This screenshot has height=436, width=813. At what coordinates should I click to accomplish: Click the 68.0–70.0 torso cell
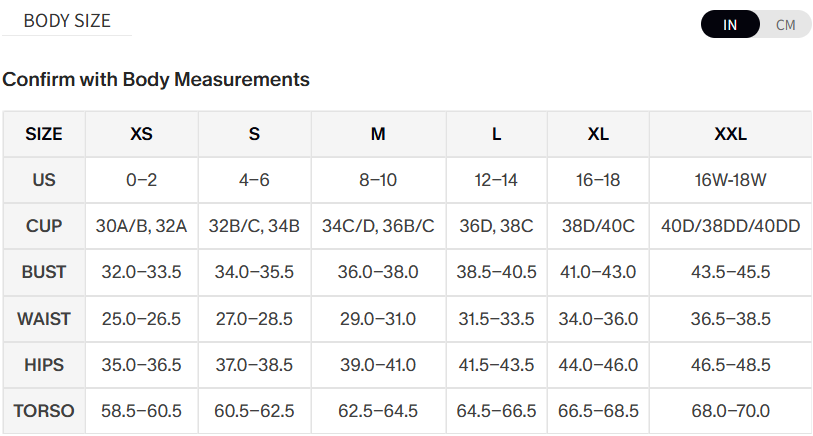(x=730, y=411)
